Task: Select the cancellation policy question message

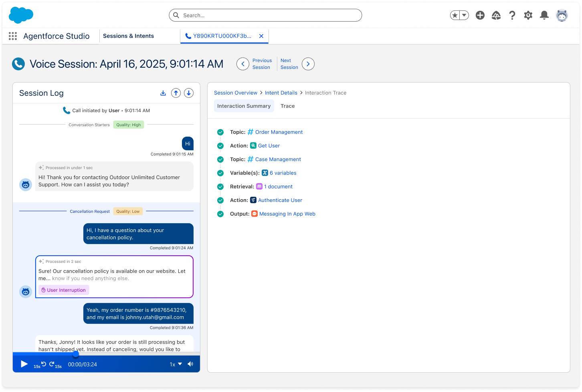Action: pos(138,234)
